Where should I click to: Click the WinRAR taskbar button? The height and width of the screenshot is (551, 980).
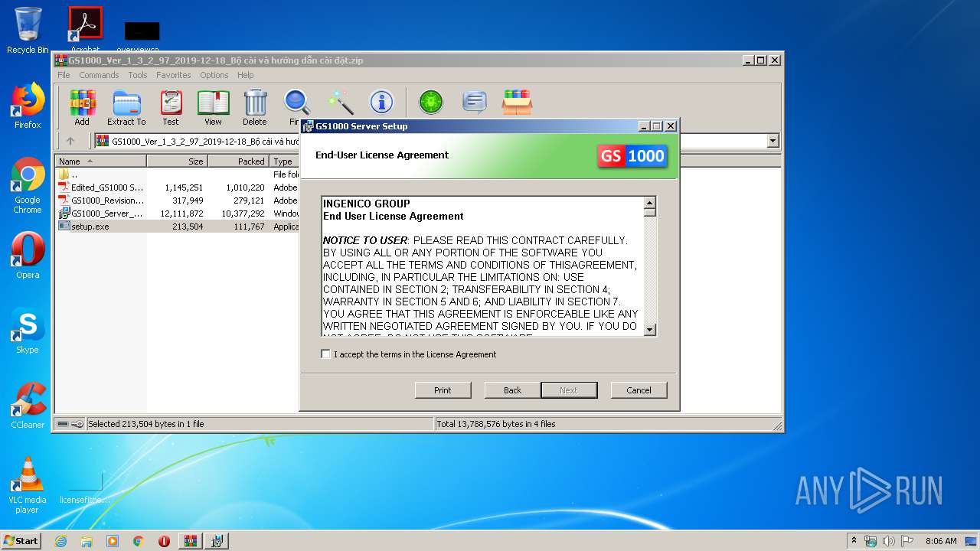pos(191,541)
